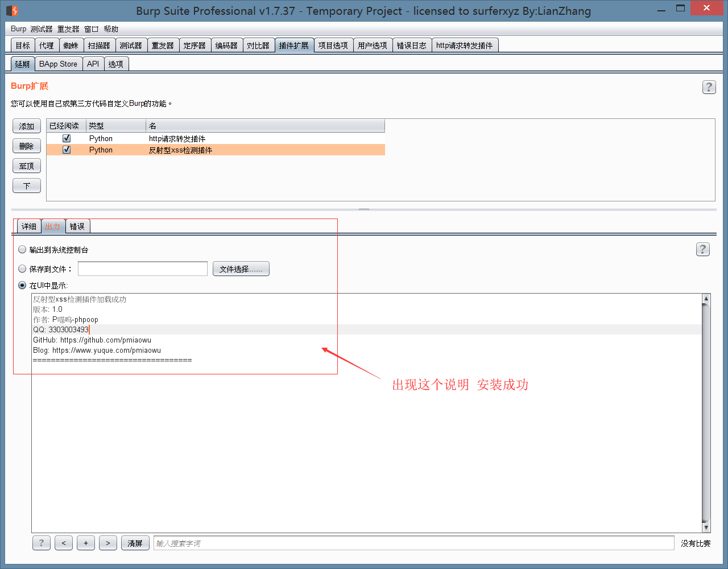This screenshot has height=569, width=728.
Task: Open the help icon beside output options
Action: [x=703, y=249]
